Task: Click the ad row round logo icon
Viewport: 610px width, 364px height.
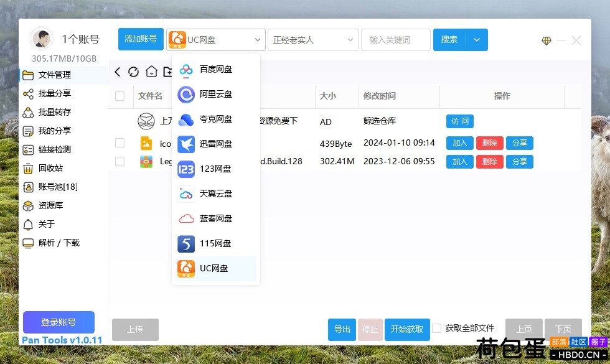Action: (146, 121)
